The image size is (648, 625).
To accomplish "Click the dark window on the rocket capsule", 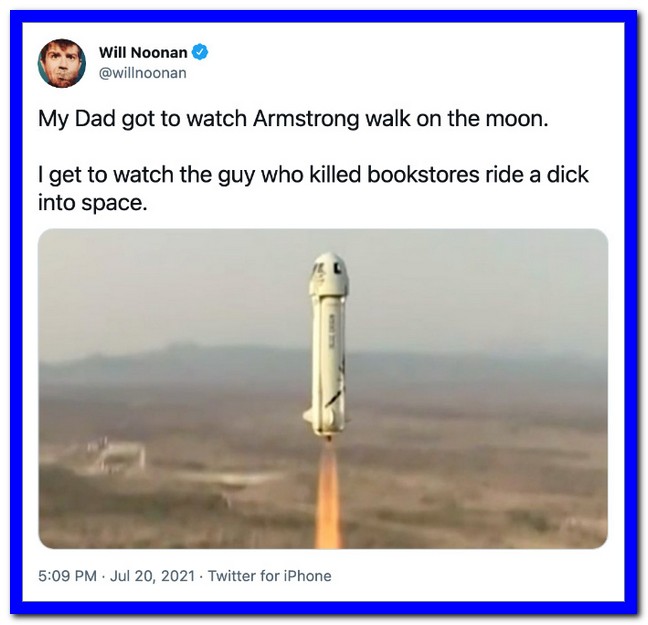I will coord(338,267).
